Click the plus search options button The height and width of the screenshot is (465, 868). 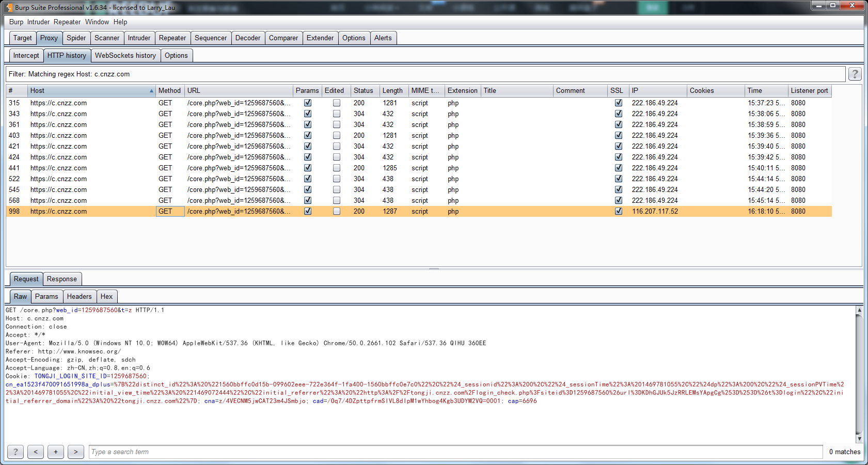[x=56, y=452]
